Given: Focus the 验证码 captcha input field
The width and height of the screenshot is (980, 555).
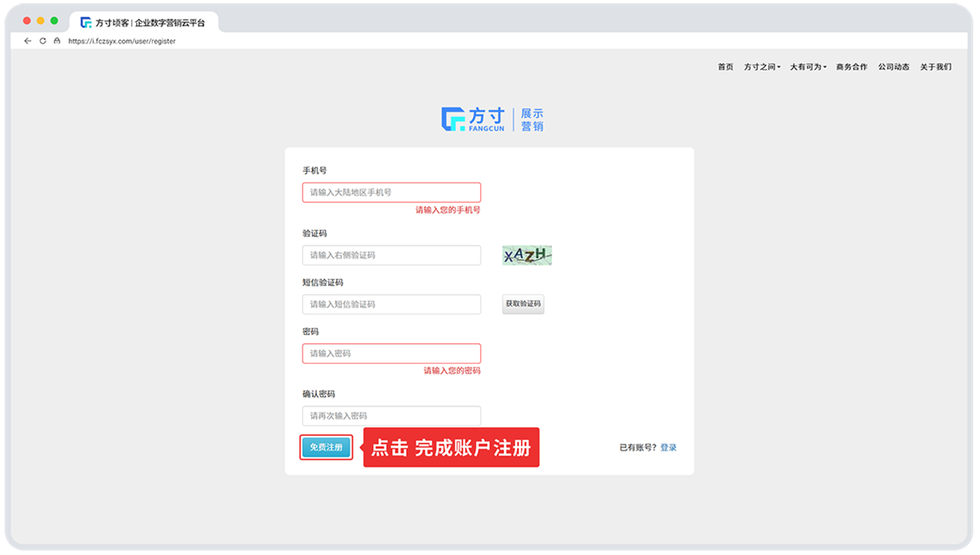Looking at the screenshot, I should [x=391, y=255].
